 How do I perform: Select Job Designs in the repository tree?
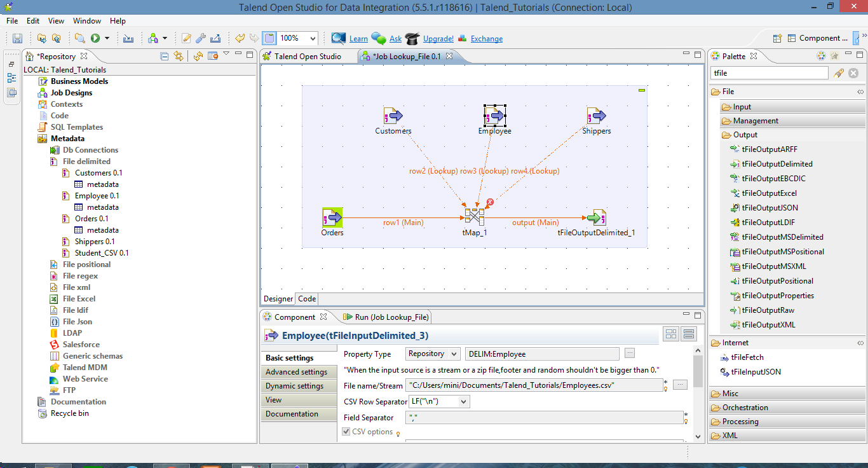point(72,93)
